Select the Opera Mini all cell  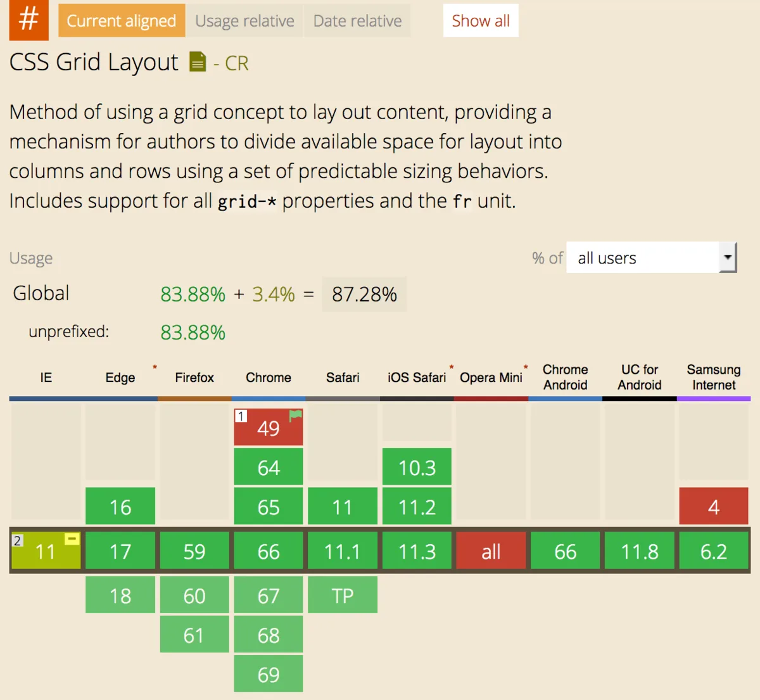[x=491, y=551]
